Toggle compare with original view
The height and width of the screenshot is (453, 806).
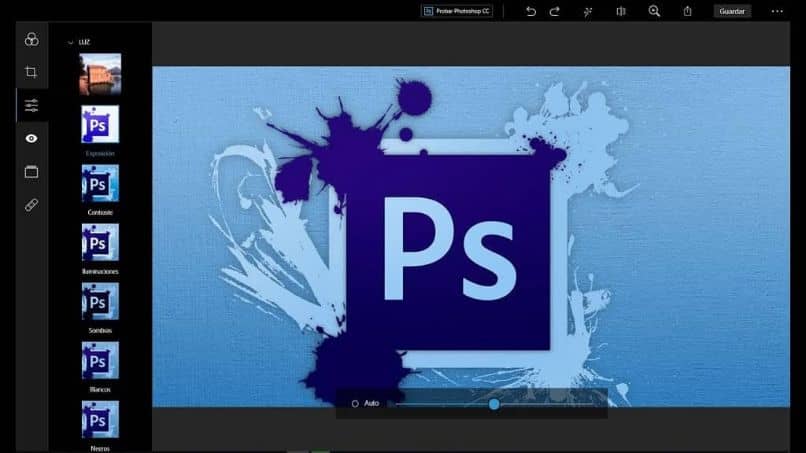621,11
